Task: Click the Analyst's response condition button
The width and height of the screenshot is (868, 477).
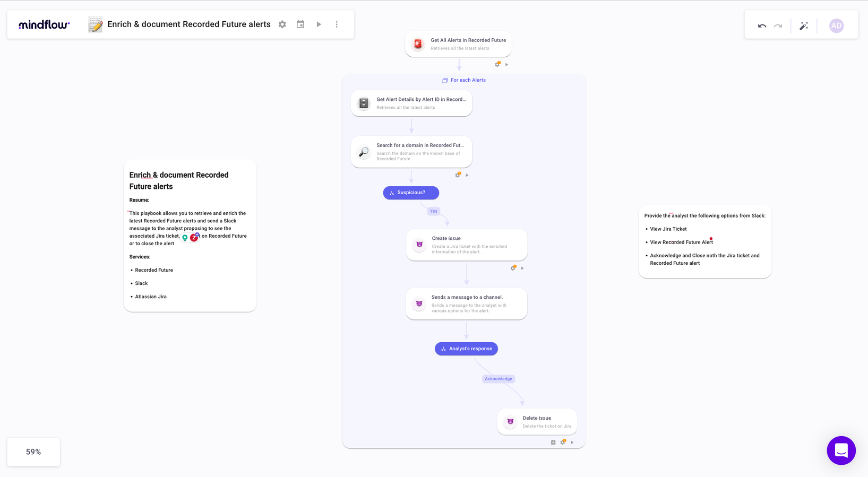Action: (x=466, y=349)
